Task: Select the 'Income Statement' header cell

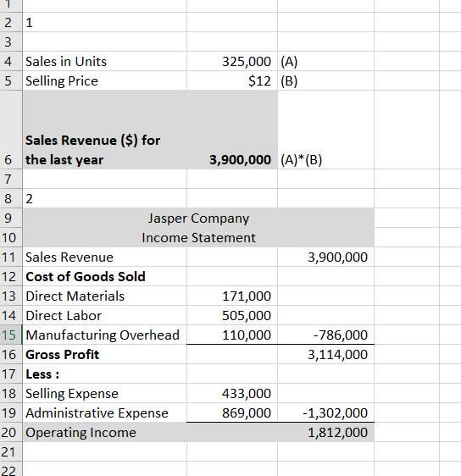Action: 198,237
